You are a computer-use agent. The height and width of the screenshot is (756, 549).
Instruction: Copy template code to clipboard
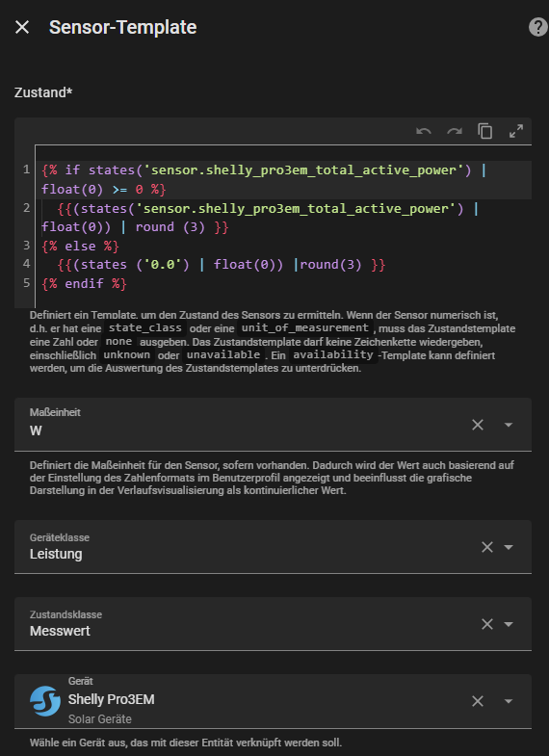click(484, 131)
